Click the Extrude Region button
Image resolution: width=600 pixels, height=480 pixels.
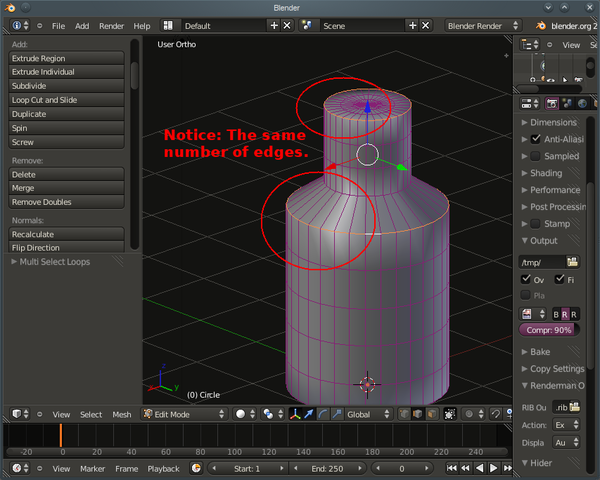(x=67, y=58)
